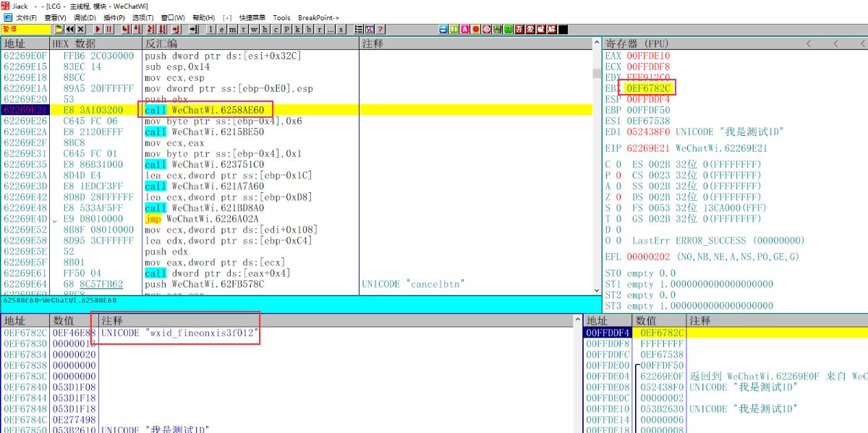Open the 窗口(W) menu
The height and width of the screenshot is (433, 868).
point(173,17)
